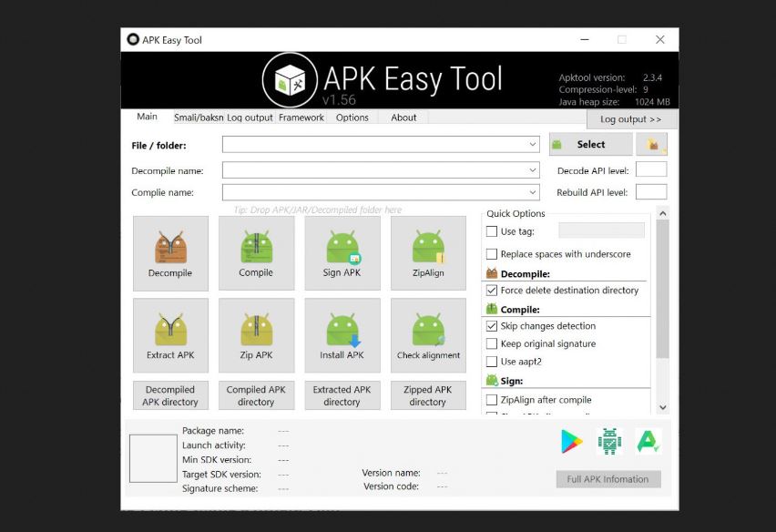Open the Google Play store icon
The height and width of the screenshot is (532, 776).
pos(571,441)
